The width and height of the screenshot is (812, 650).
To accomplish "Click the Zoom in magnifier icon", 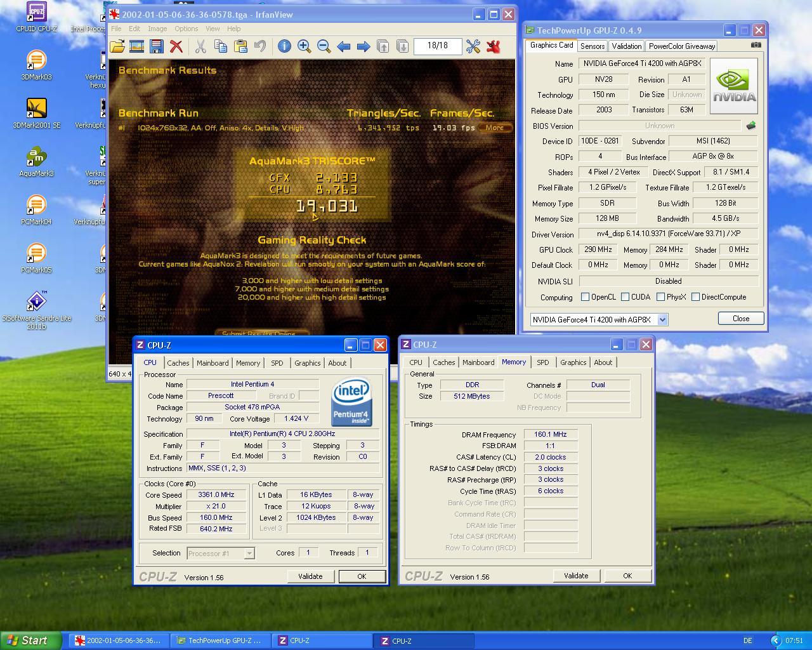I will pos(304,46).
